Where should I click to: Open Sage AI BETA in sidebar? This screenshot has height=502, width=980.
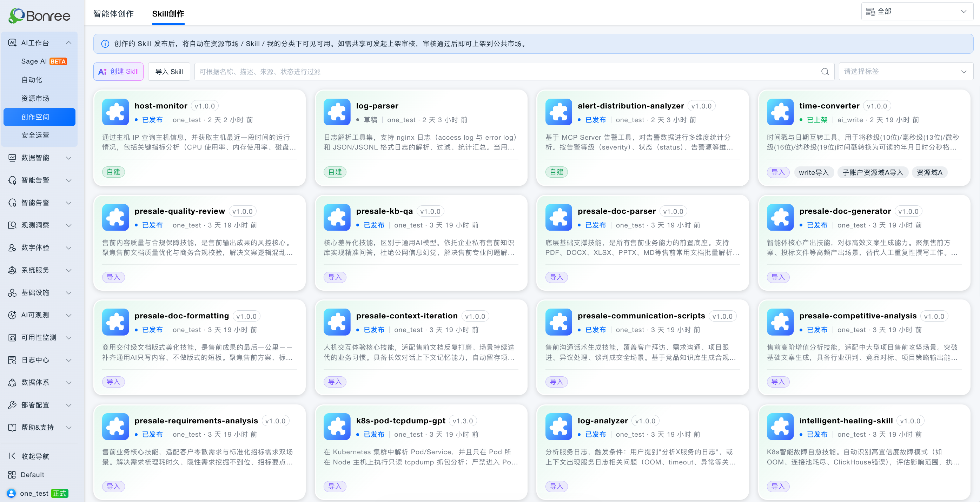click(x=44, y=61)
